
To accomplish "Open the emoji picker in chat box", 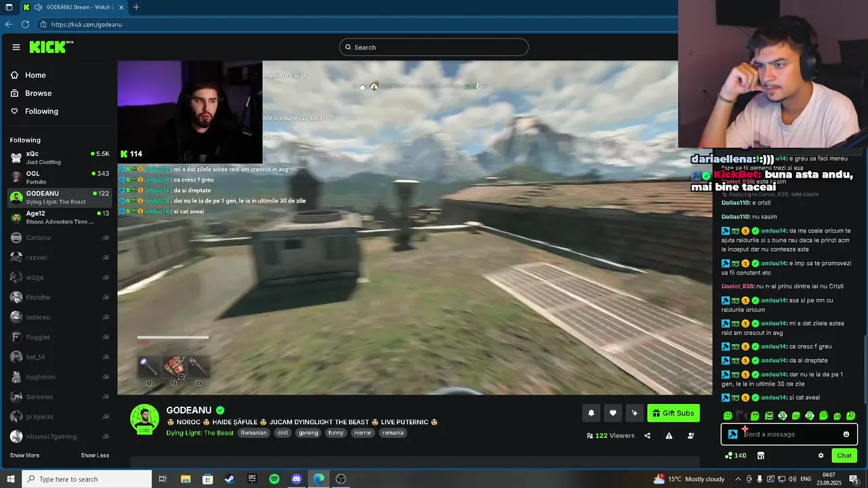I will 846,434.
